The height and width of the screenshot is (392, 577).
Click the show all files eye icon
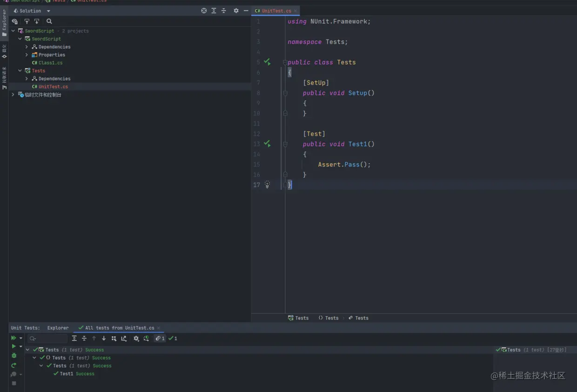15,21
